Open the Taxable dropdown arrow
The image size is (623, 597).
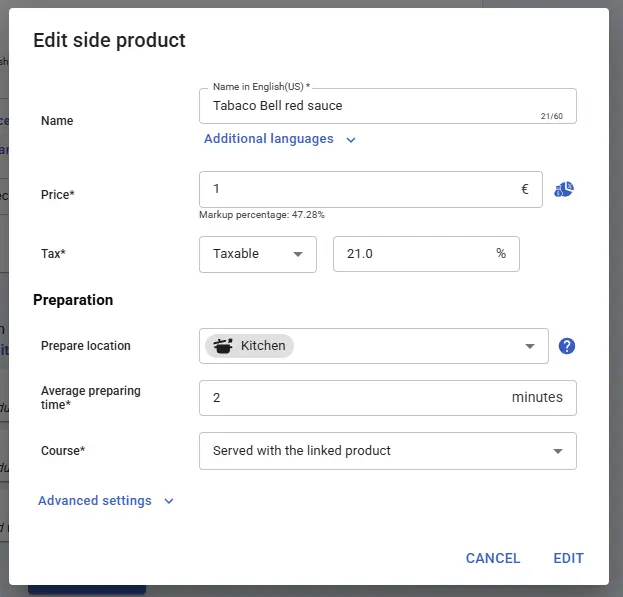tap(298, 254)
